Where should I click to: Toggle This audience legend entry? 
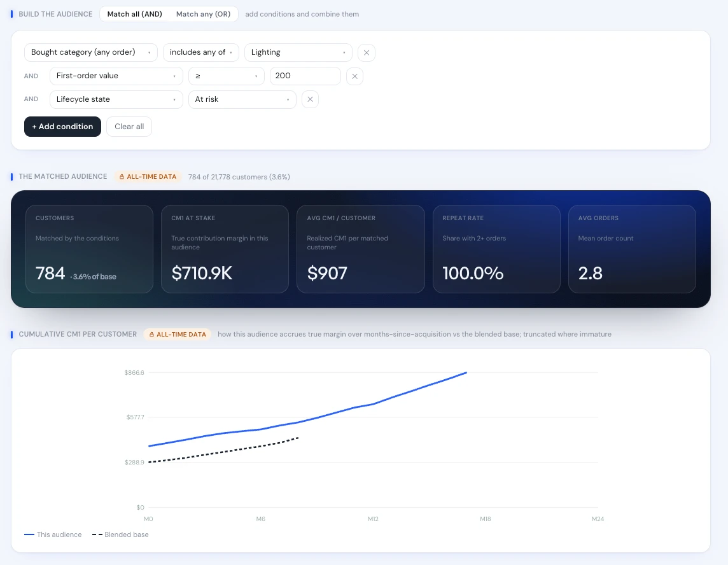53,535
